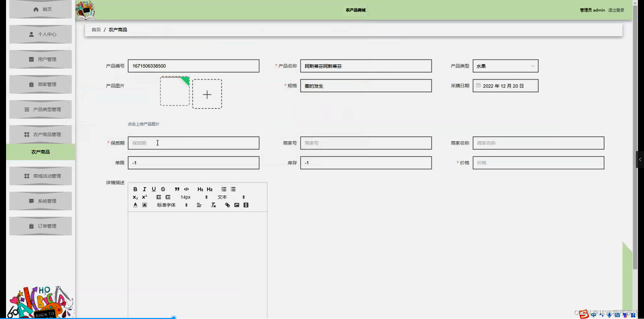Insert a blockquote in the description
The height and width of the screenshot is (319, 644).
pos(177,189)
